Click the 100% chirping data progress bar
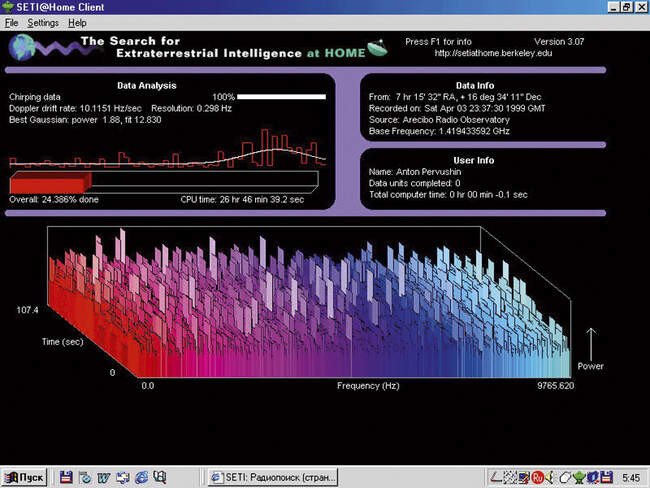The height and width of the screenshot is (488, 650). click(281, 97)
